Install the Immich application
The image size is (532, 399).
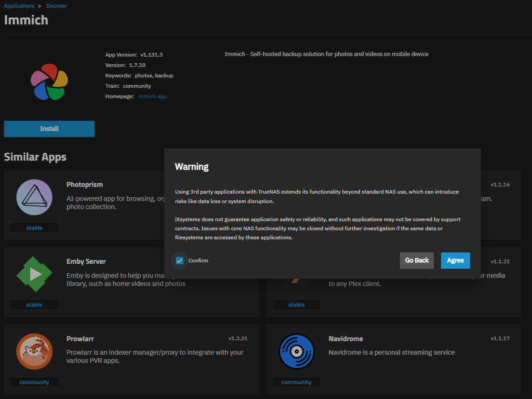[49, 129]
